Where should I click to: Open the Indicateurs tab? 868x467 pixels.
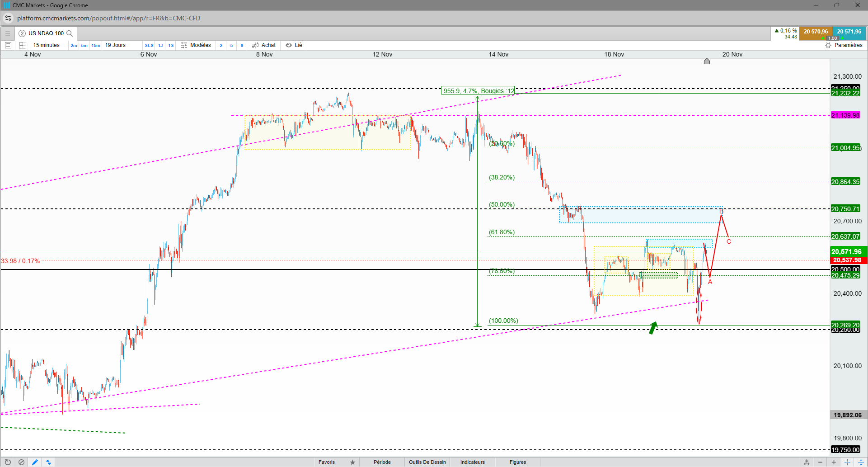473,462
